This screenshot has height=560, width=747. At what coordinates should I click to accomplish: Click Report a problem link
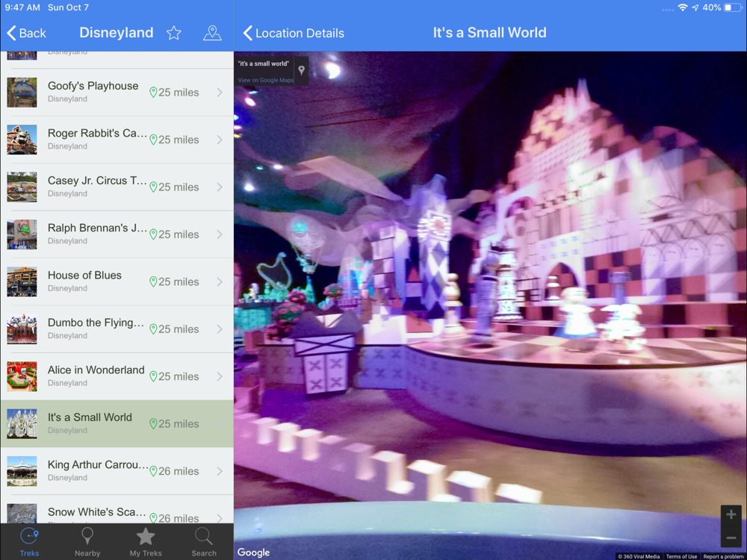click(x=723, y=556)
